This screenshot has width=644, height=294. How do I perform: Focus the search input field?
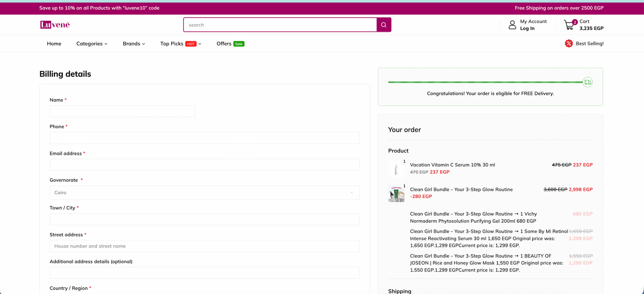pos(280,25)
